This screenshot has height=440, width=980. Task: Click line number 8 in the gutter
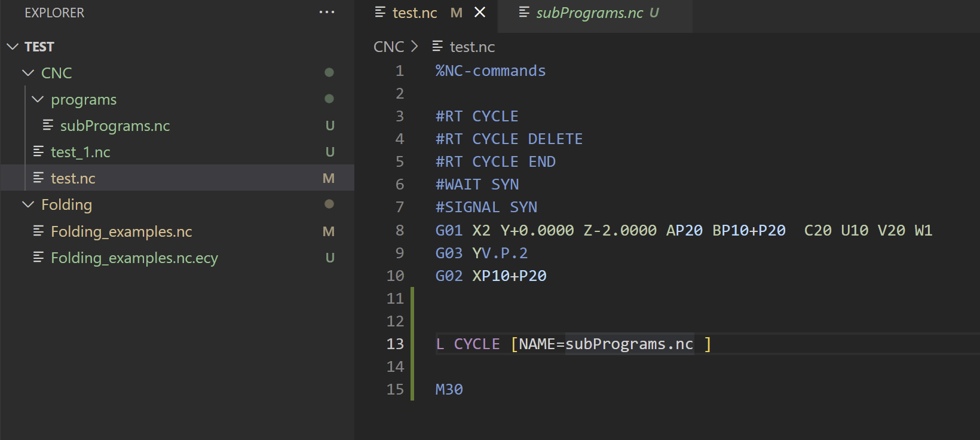pyautogui.click(x=400, y=230)
